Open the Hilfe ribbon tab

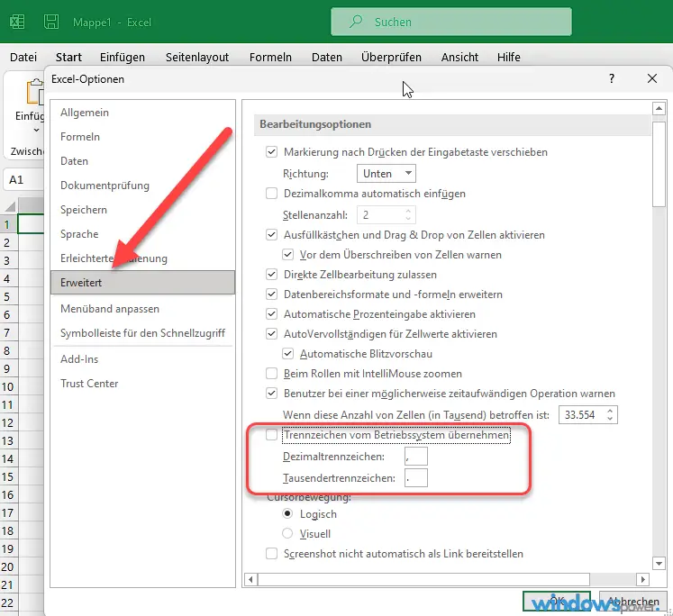509,57
